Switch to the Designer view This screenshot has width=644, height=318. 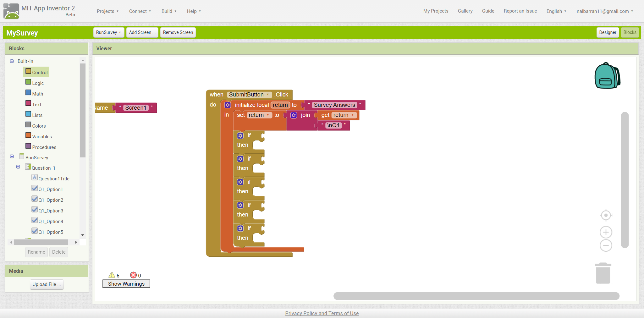click(x=608, y=32)
